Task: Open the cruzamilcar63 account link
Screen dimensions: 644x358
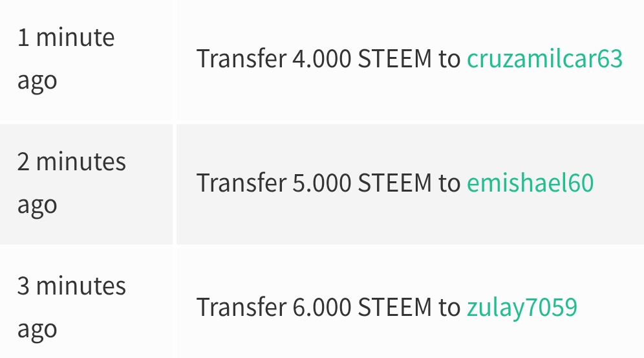Action: click(x=544, y=58)
